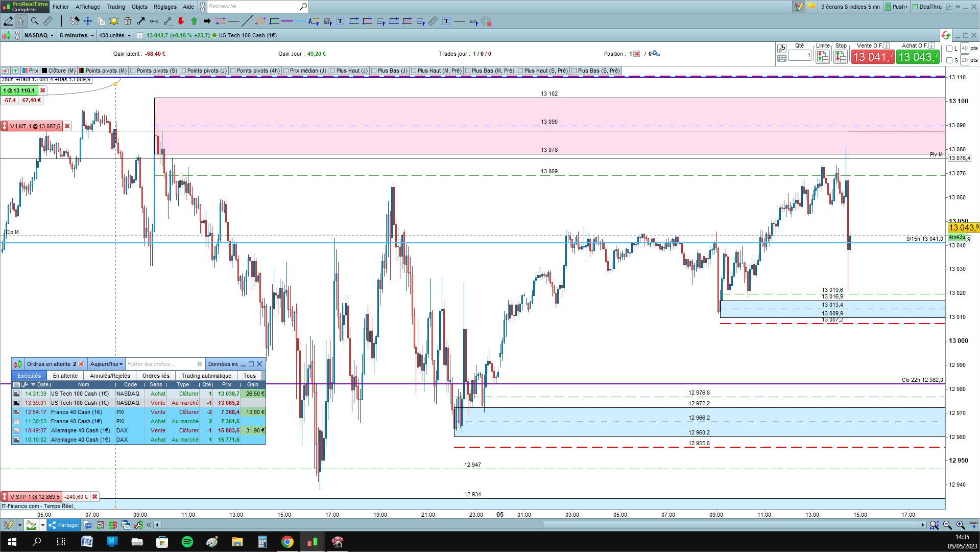Open Google Chrome from the taskbar
The height and width of the screenshot is (552, 980).
[x=288, y=542]
